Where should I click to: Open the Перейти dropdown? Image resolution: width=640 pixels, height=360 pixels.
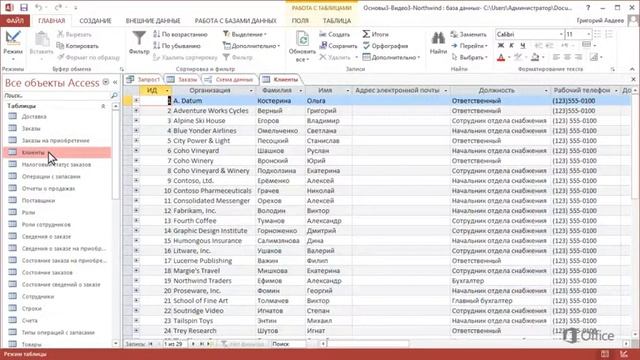[x=469, y=46]
